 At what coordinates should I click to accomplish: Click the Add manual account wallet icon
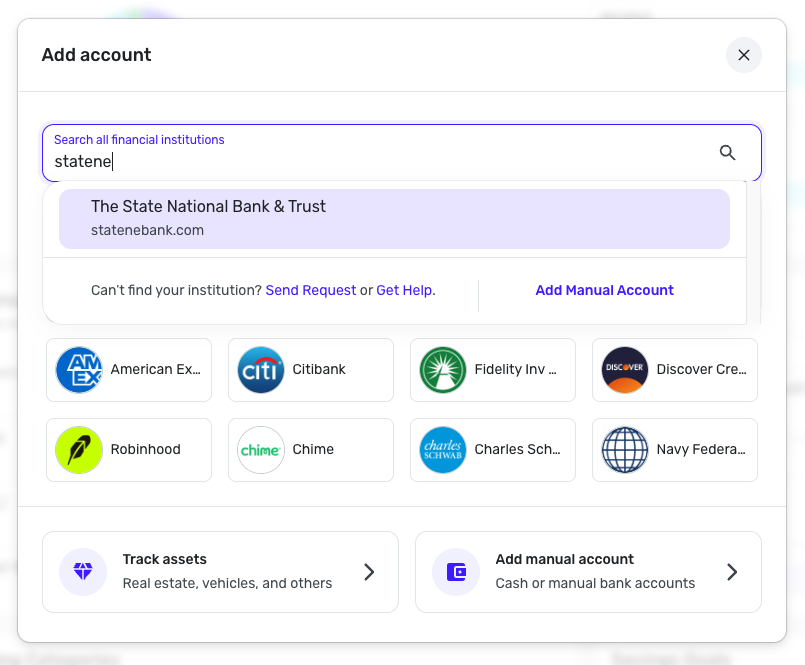(456, 572)
